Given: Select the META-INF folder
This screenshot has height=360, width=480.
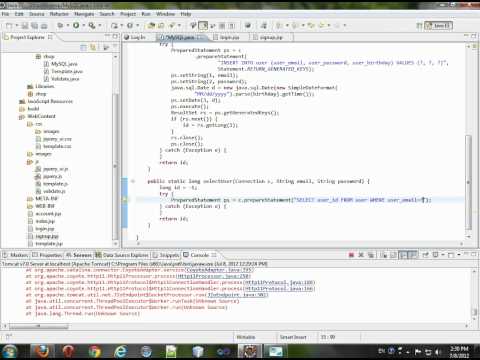Looking at the screenshot, I should coord(42,199).
